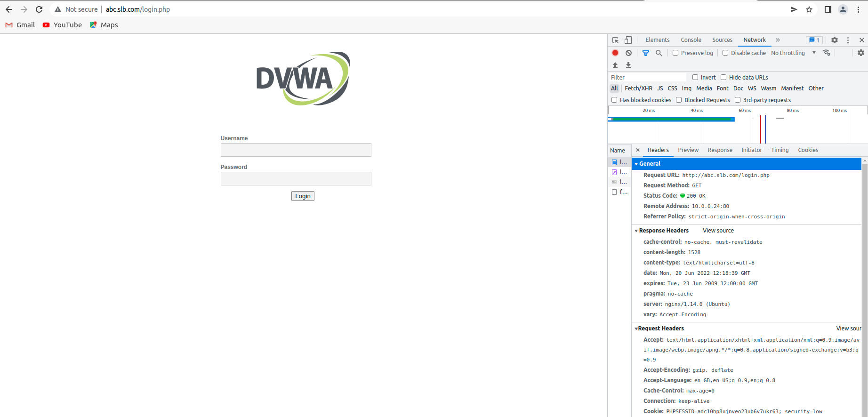Open the YouTube bookmark
The height and width of the screenshot is (417, 868).
pos(62,25)
